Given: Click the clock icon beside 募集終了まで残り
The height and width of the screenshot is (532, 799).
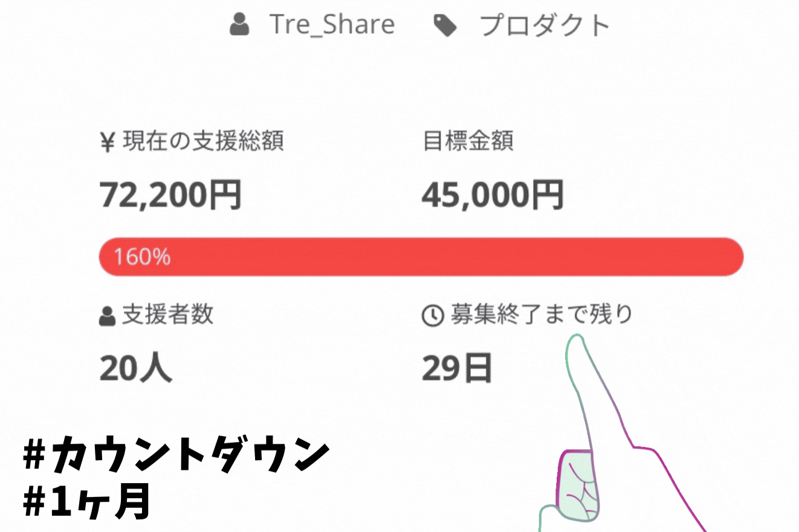Looking at the screenshot, I should click(x=432, y=316).
